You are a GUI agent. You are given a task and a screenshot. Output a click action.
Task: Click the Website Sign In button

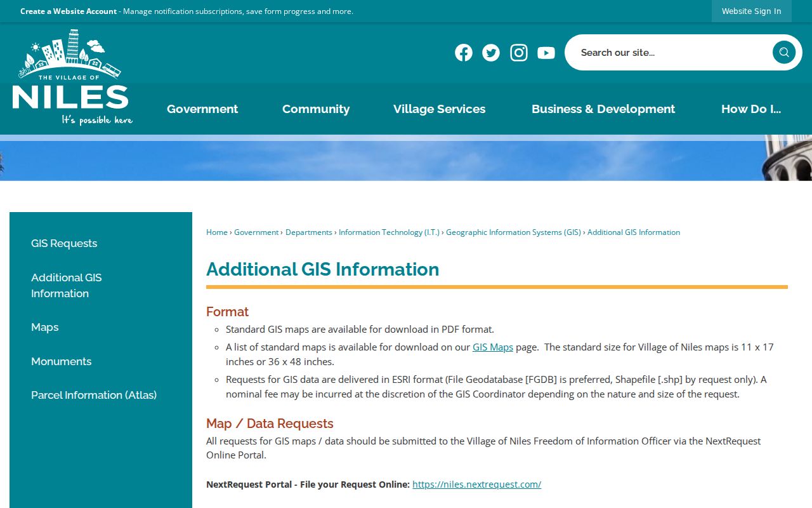(x=751, y=11)
